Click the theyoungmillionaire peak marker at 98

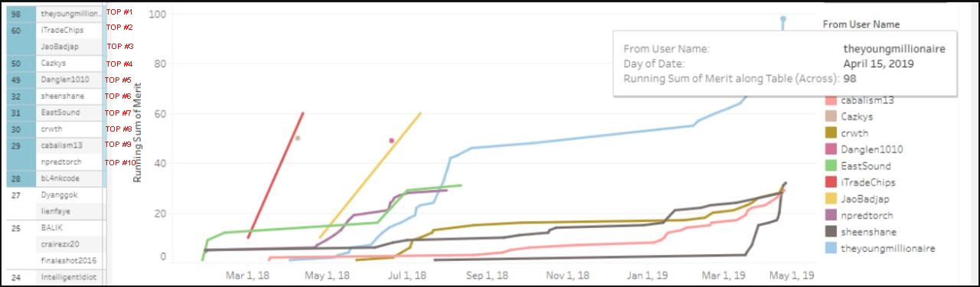783,19
